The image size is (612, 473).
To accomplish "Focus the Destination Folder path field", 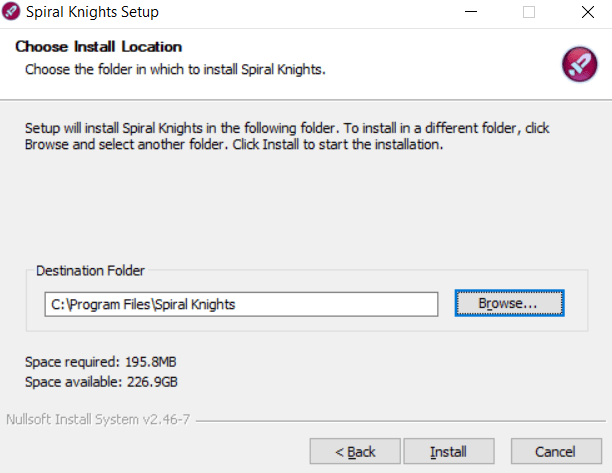I will (241, 304).
